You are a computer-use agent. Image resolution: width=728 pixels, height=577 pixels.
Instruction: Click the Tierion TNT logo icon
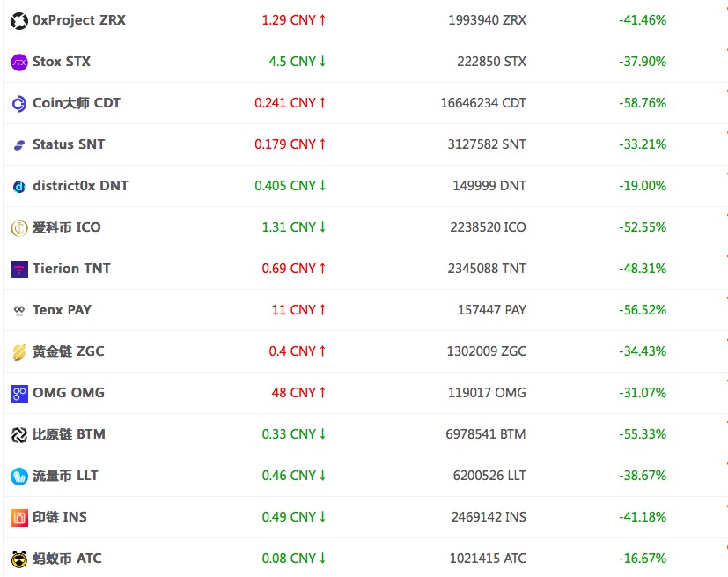pyautogui.click(x=19, y=269)
